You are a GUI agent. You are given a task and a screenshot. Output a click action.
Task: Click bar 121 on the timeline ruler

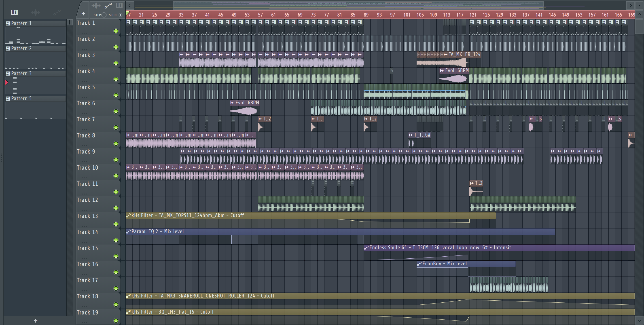(473, 15)
